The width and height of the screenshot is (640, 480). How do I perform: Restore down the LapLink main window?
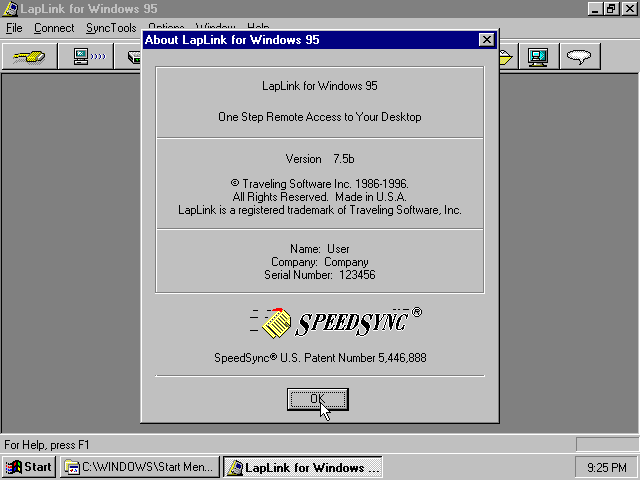click(x=611, y=9)
